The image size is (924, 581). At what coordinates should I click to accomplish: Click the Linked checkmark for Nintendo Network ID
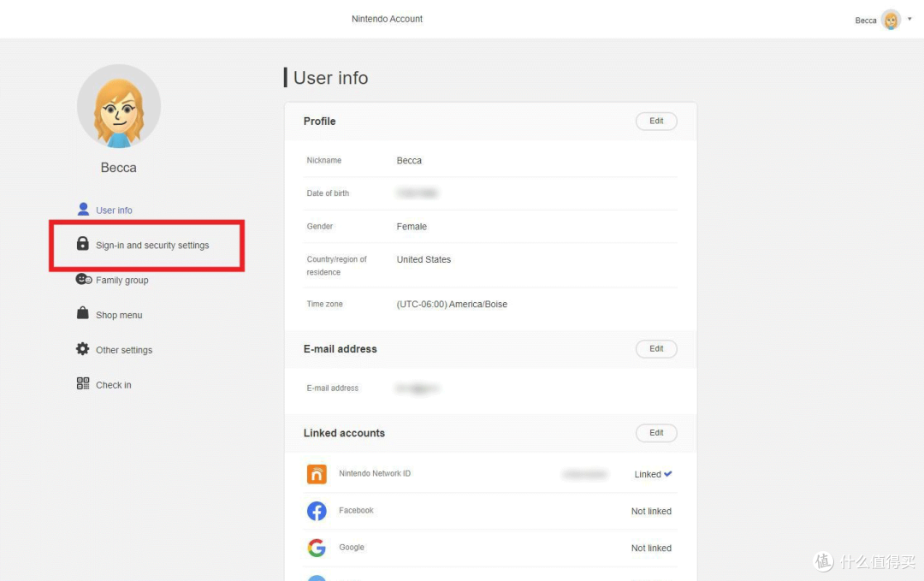point(667,474)
